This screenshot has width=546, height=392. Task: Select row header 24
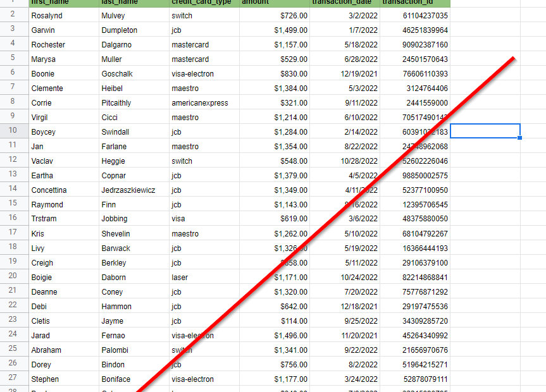coord(14,334)
